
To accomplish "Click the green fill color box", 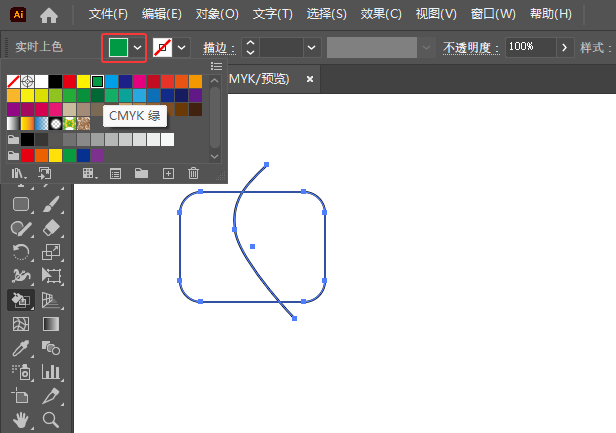I will pyautogui.click(x=118, y=48).
